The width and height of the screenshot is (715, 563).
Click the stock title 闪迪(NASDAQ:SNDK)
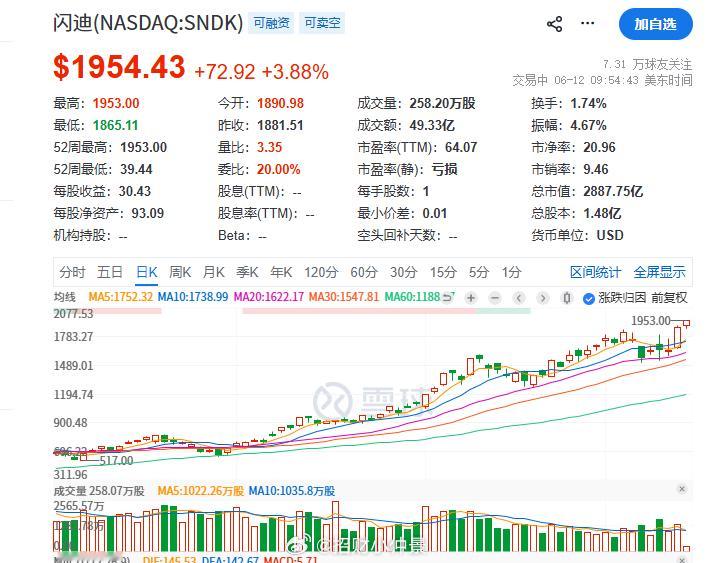point(148,23)
